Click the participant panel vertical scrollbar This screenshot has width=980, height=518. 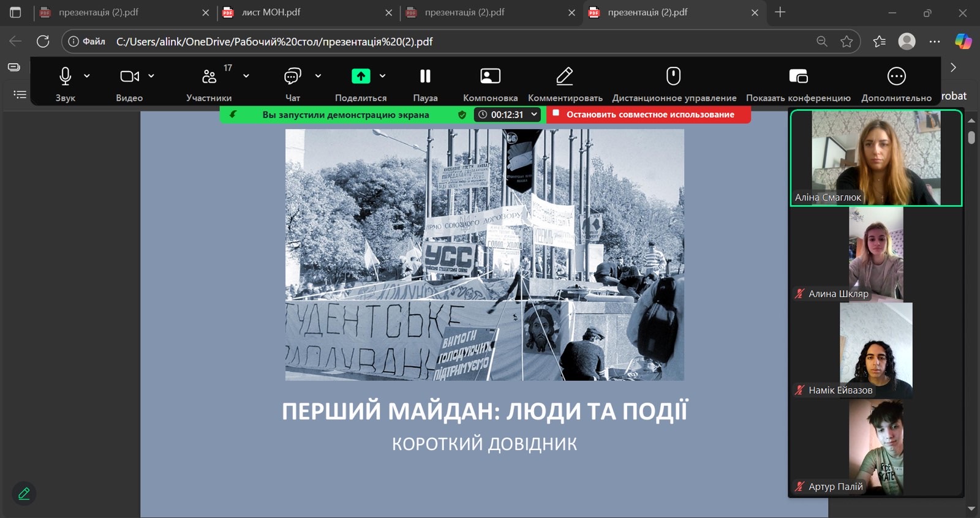pyautogui.click(x=971, y=138)
